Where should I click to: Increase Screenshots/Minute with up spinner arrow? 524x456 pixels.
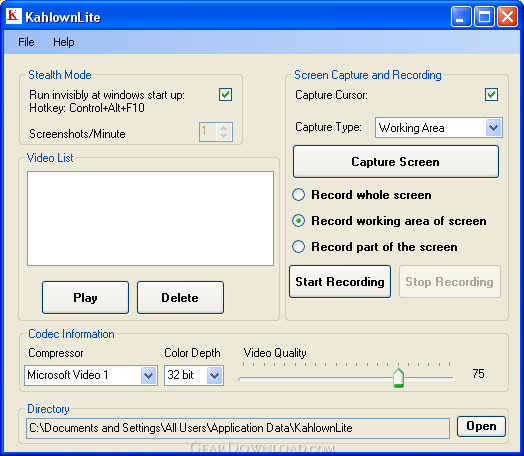pyautogui.click(x=224, y=128)
